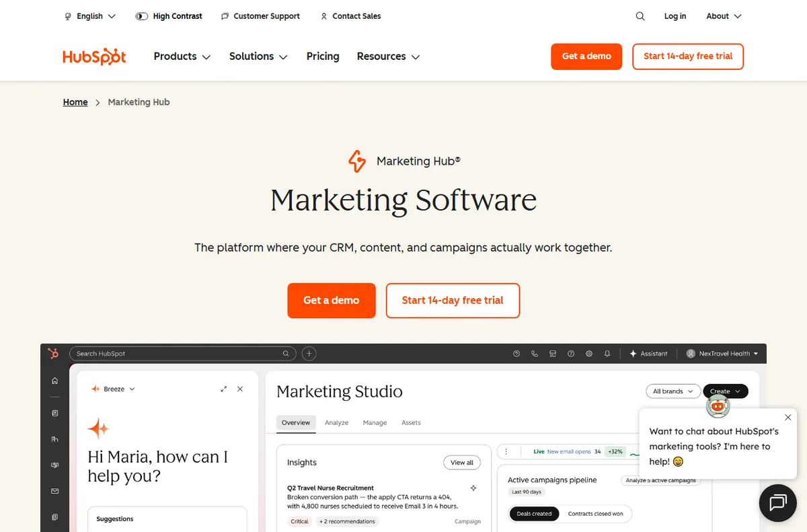The width and height of the screenshot is (807, 532).
Task: Open the Pricing page
Action: [x=323, y=56]
